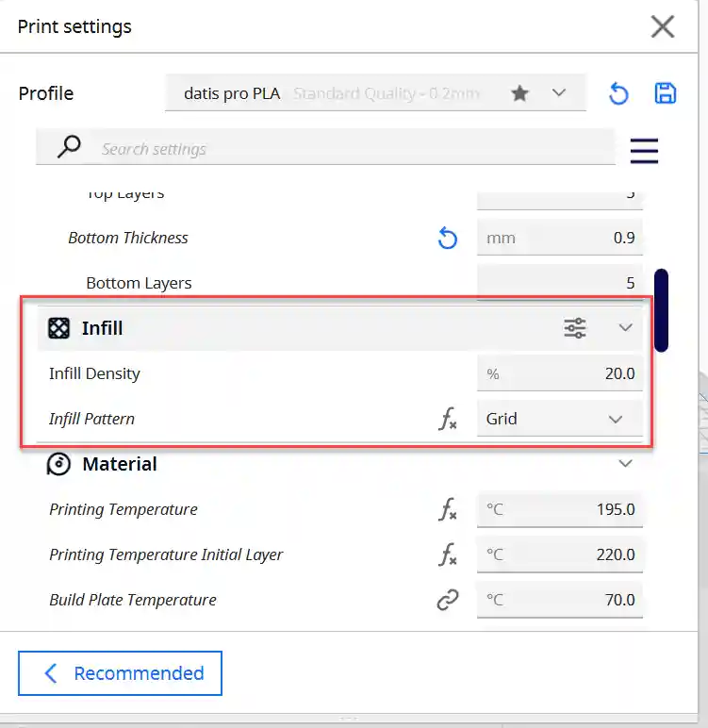Reset Bottom Thickness with its revert arrow

click(448, 238)
